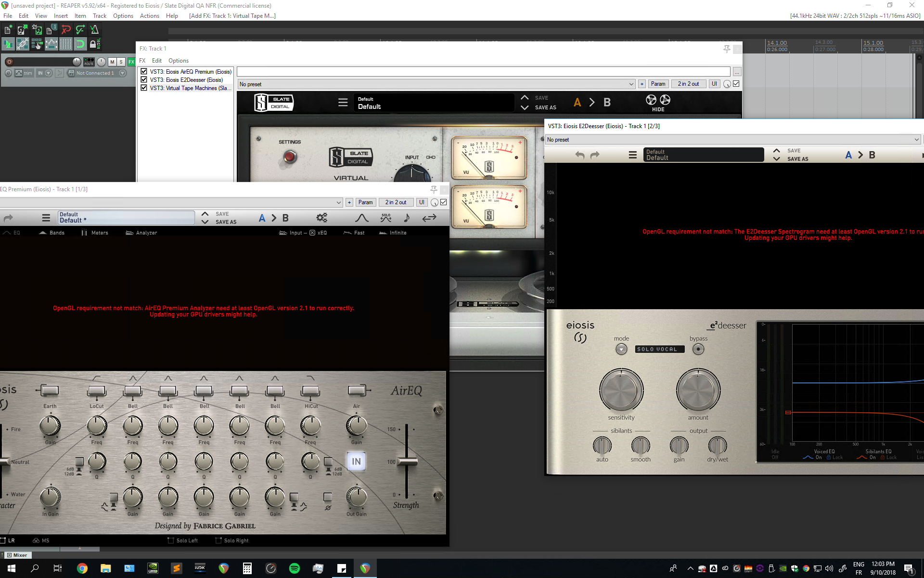924x578 pixels.
Task: Switch to Meters tab in AirEQ
Action: coord(95,233)
